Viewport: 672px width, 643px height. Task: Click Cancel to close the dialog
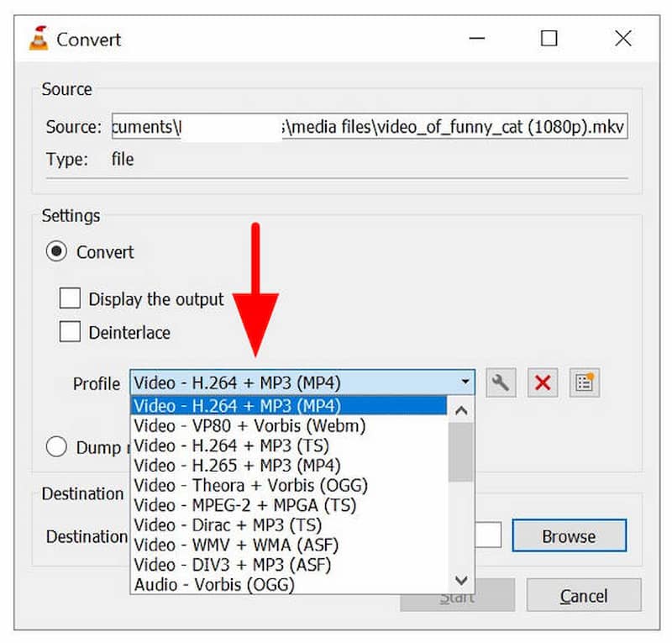point(583,595)
